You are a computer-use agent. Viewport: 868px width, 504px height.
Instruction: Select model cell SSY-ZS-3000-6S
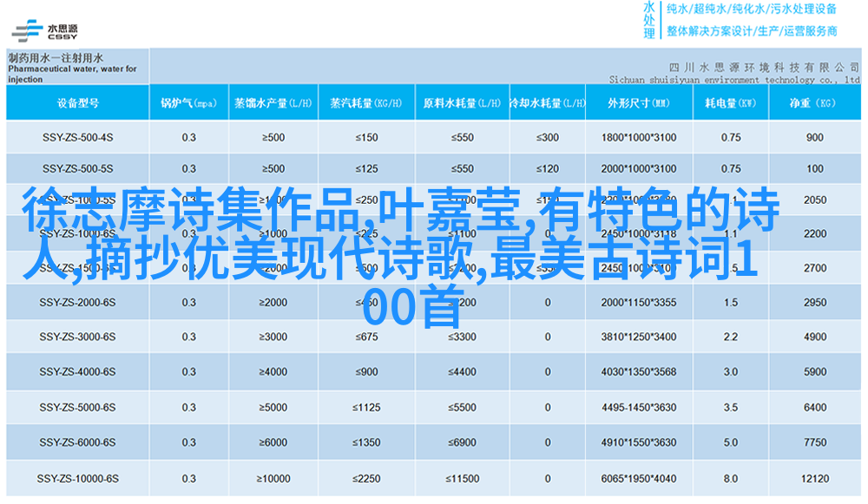(77, 337)
